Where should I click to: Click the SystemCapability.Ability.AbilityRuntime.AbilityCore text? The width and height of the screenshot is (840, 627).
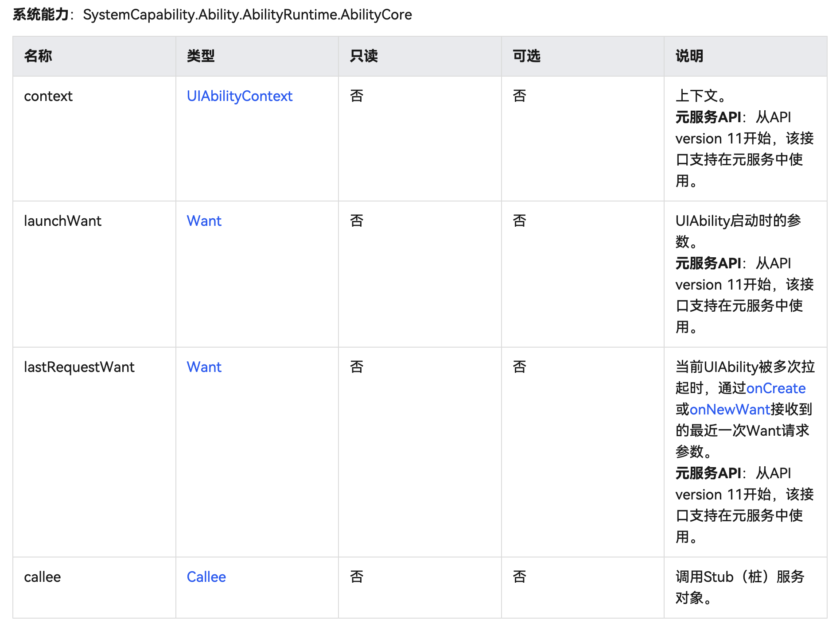248,15
